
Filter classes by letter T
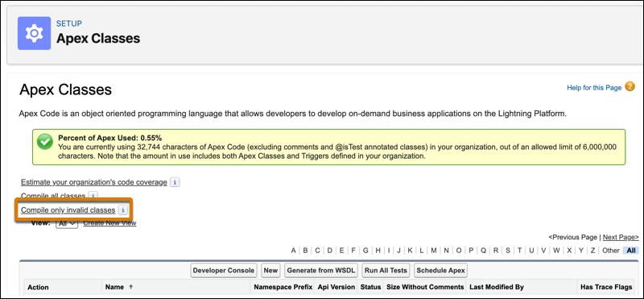[519, 251]
